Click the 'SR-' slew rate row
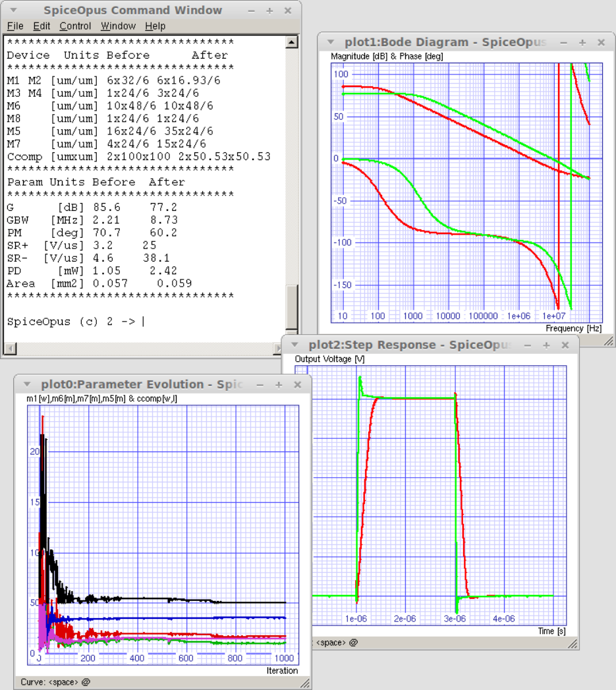The height and width of the screenshot is (690, 616). pos(88,258)
